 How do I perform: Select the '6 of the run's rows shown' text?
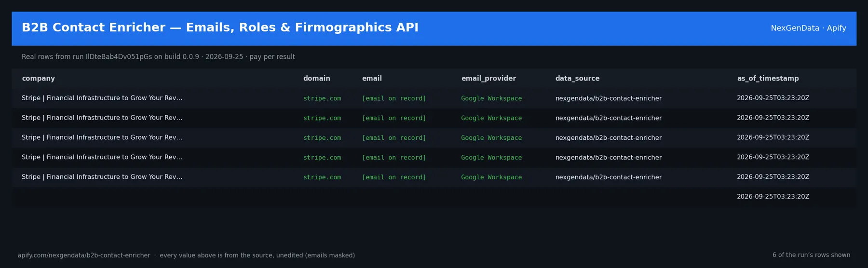click(x=811, y=255)
